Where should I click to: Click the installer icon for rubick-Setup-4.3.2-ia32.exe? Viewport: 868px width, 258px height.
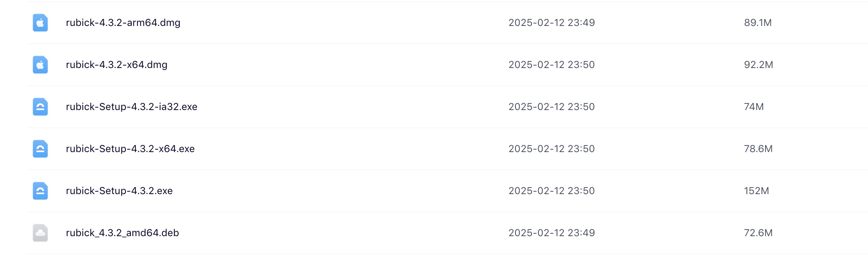pyautogui.click(x=40, y=107)
